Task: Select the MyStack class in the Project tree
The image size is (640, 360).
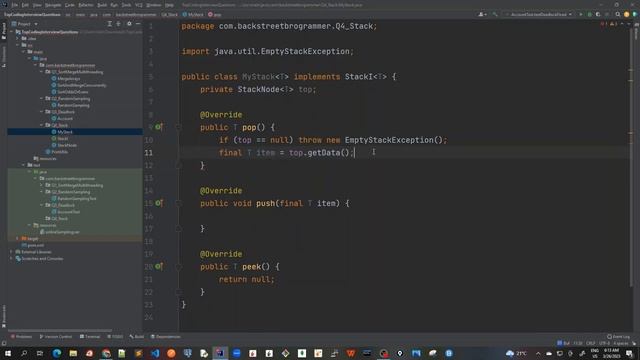Action: (x=64, y=132)
